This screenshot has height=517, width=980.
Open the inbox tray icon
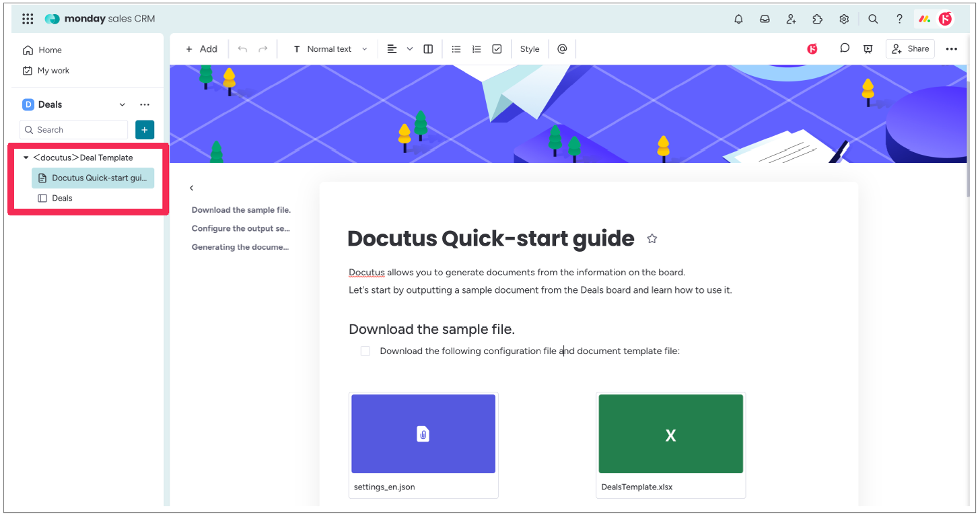point(765,19)
